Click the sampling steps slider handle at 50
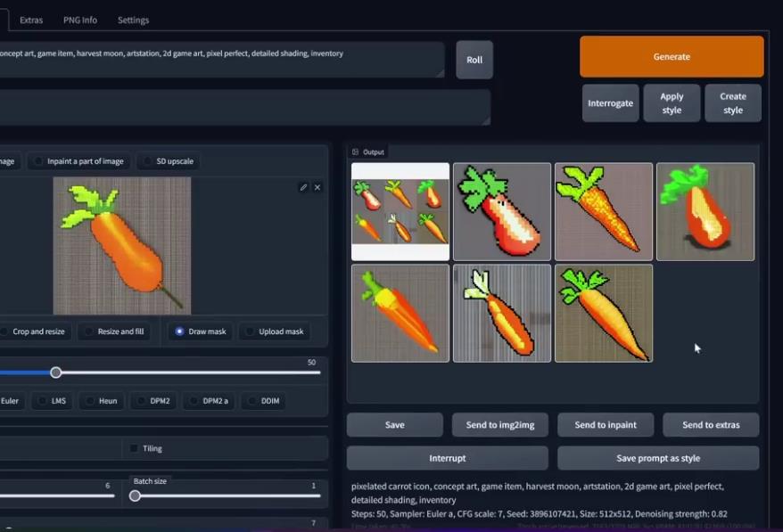 [56, 372]
